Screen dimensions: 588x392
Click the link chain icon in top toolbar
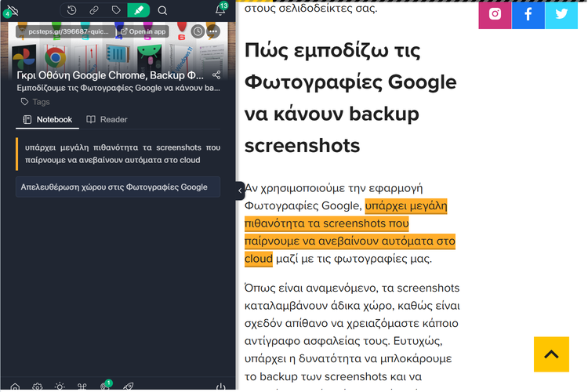tap(94, 10)
